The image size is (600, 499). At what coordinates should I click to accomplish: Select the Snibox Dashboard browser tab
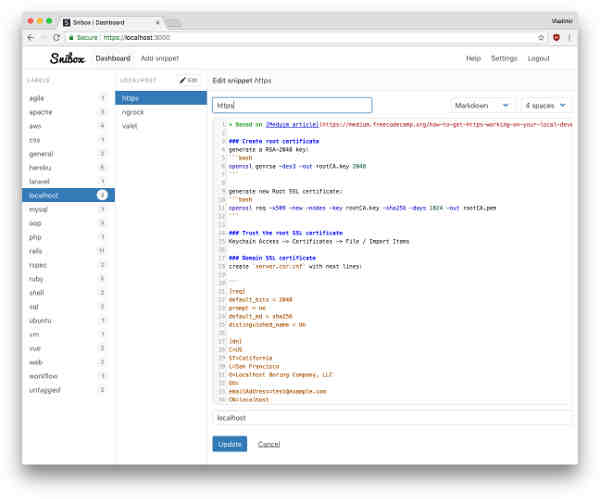111,22
